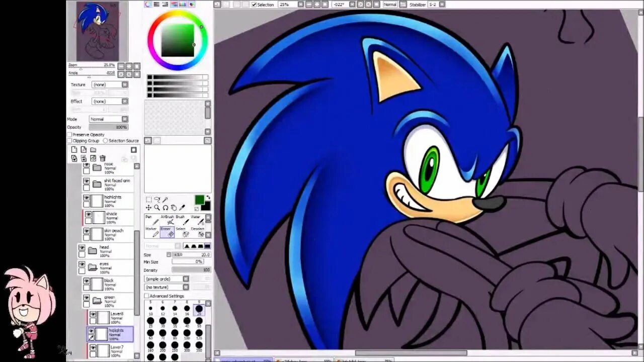The width and height of the screenshot is (644, 362).
Task: Adjust the brush Density slider
Action: (191, 270)
